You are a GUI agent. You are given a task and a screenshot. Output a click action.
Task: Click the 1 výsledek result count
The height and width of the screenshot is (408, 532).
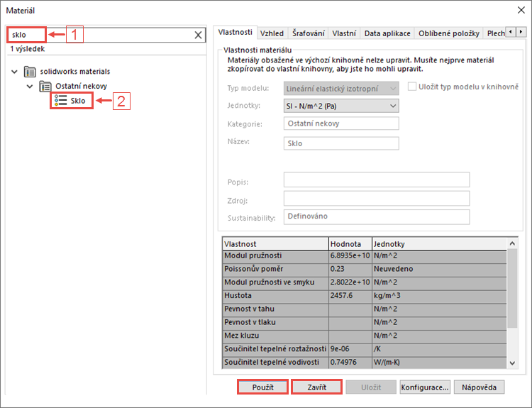tap(27, 49)
